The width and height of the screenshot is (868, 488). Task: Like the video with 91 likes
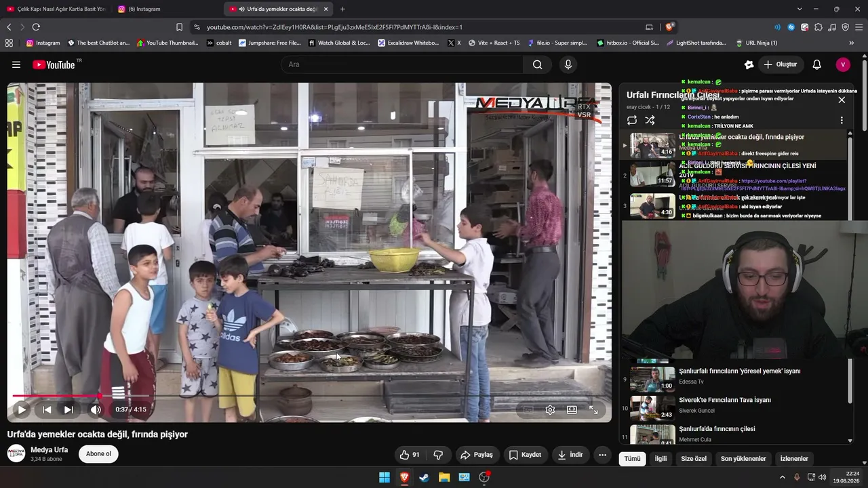point(410,455)
